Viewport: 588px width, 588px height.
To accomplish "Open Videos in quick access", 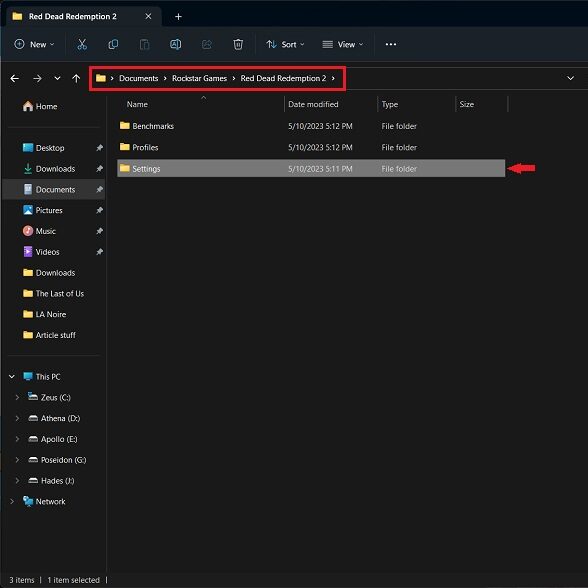I will click(x=41, y=252).
